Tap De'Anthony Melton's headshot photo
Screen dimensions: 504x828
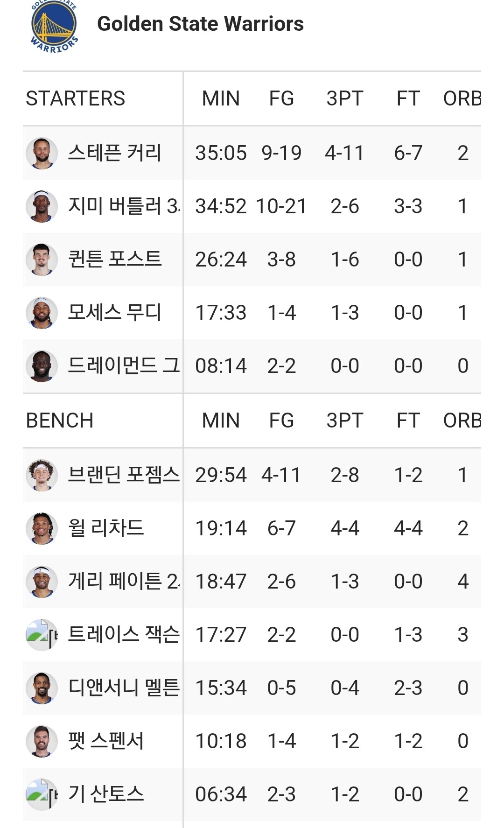(42, 688)
